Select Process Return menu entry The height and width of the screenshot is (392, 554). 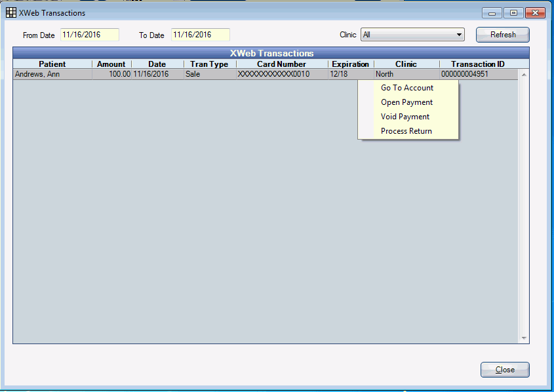406,131
